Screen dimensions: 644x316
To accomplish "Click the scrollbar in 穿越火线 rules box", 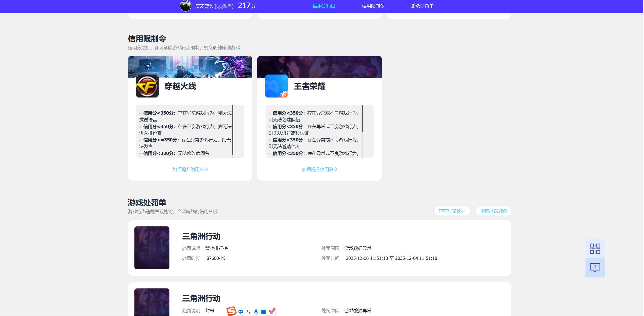I will (233, 130).
